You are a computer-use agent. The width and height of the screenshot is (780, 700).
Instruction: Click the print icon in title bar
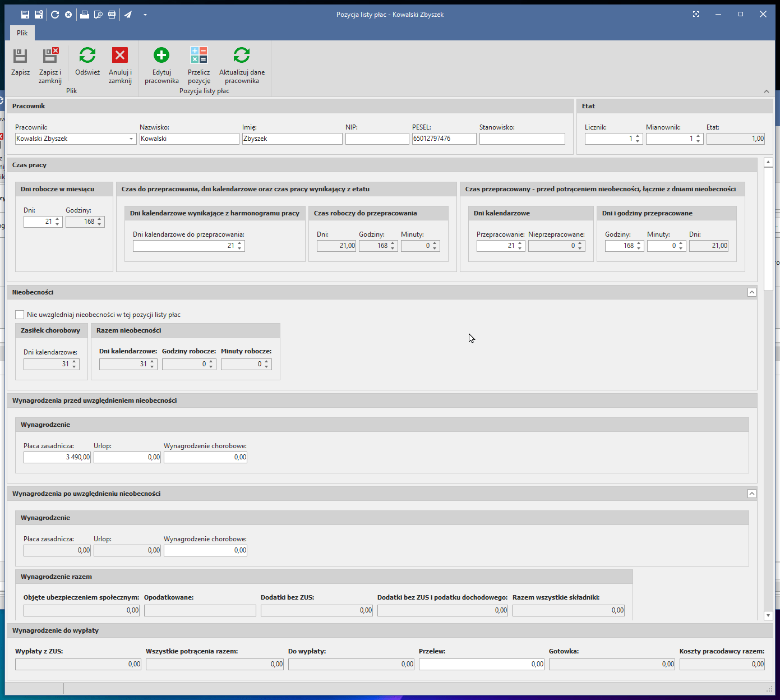pos(84,15)
